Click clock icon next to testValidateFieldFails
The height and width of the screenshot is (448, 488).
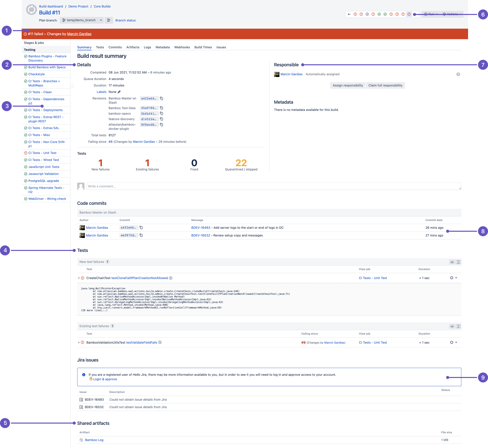(160, 342)
